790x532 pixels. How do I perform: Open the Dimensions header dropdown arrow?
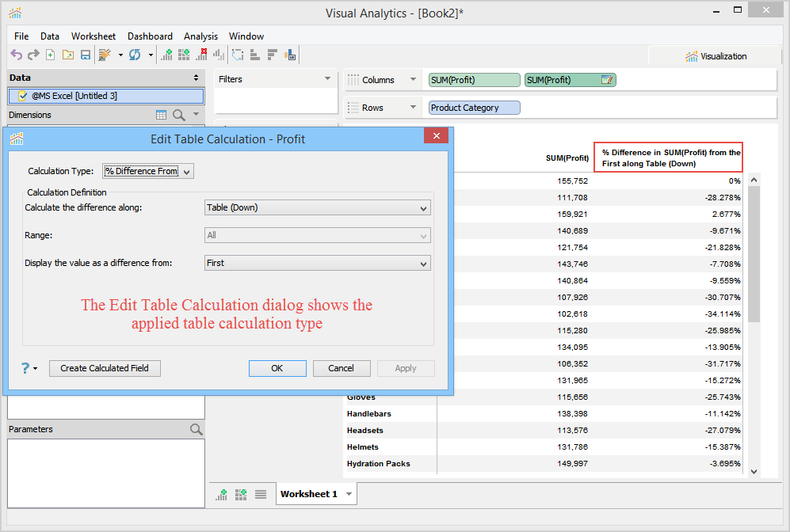(x=196, y=114)
